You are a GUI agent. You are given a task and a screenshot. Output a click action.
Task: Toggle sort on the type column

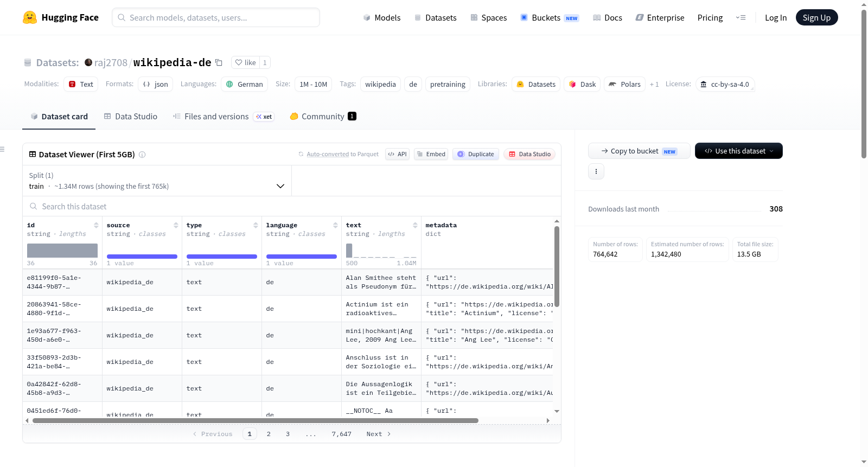click(x=256, y=225)
